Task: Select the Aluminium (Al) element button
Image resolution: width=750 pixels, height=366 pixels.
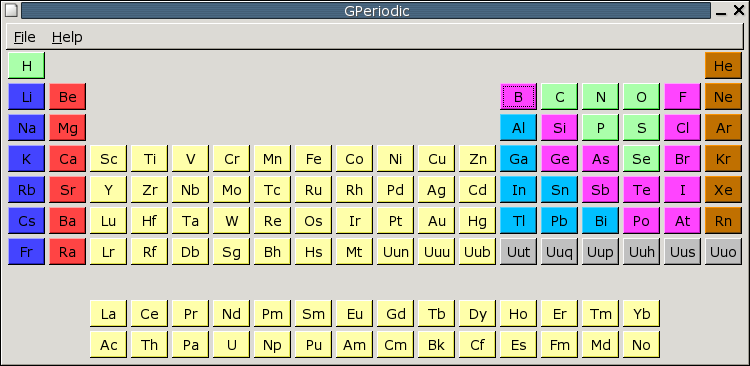Action: pos(518,128)
